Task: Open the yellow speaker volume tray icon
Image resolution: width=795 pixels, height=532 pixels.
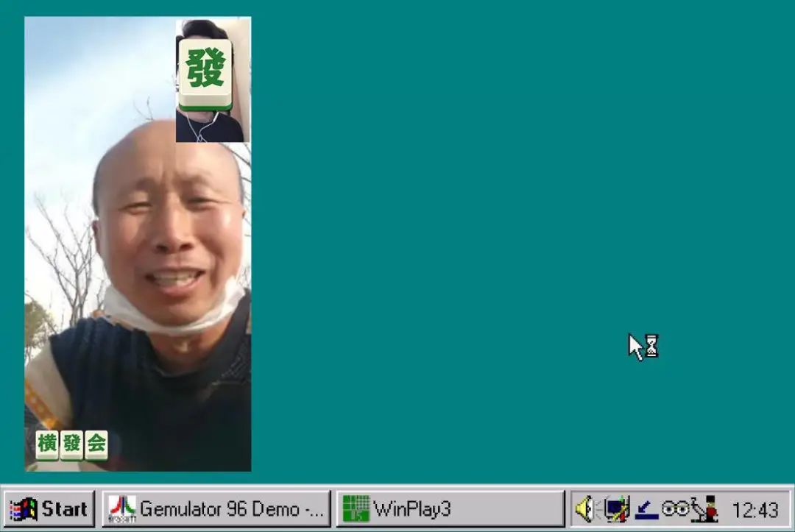Action: tap(586, 508)
